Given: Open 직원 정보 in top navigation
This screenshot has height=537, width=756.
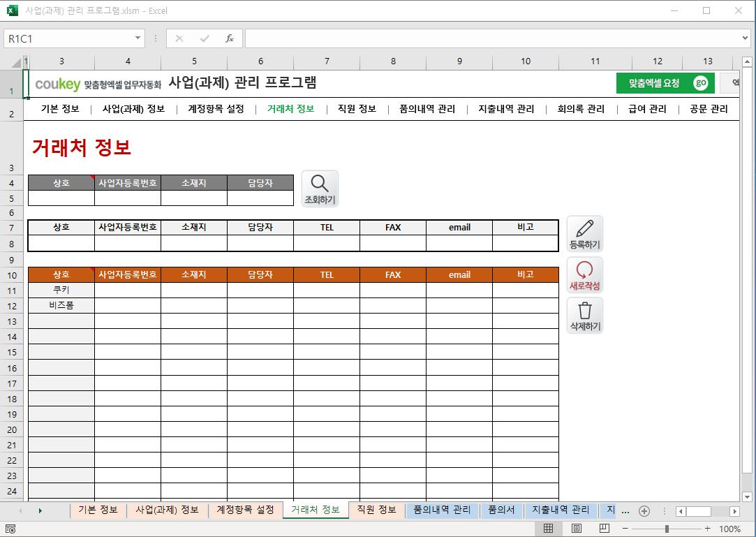Looking at the screenshot, I should pos(357,109).
